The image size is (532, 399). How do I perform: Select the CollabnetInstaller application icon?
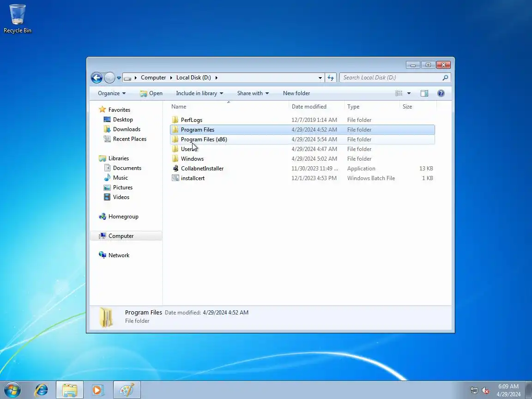click(x=175, y=168)
